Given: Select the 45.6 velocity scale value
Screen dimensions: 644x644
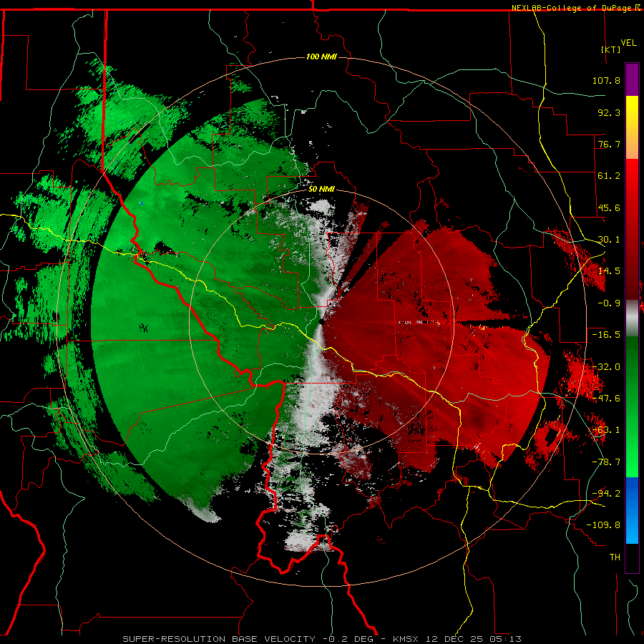Looking at the screenshot, I should [x=609, y=208].
